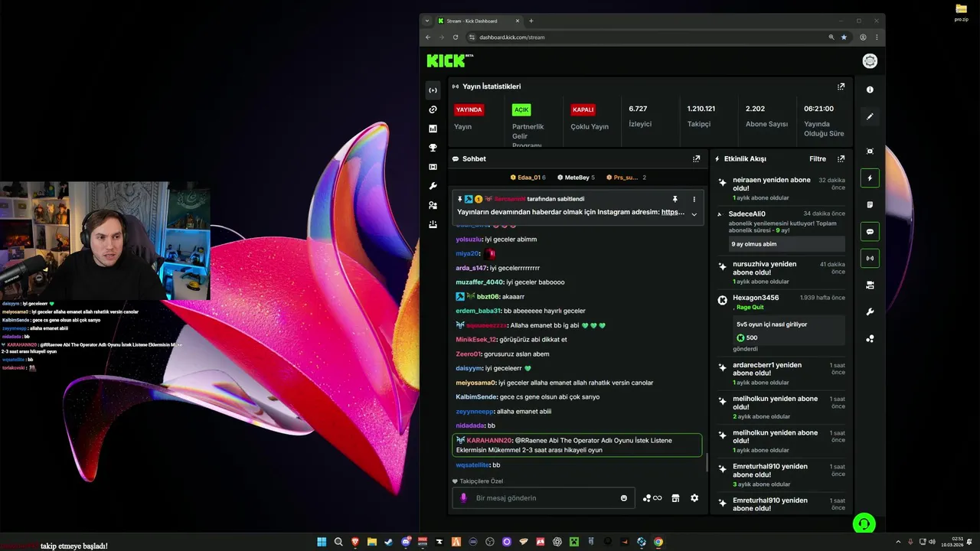Screen dimensions: 980x551
Task: Click the chat message input field
Action: click(x=544, y=498)
